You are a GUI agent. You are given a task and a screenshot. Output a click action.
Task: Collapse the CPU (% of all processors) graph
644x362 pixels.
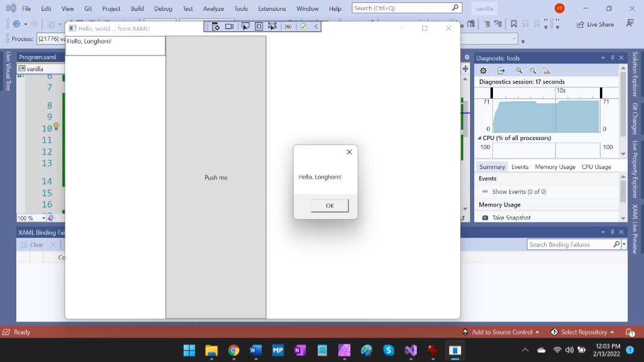[480, 138]
